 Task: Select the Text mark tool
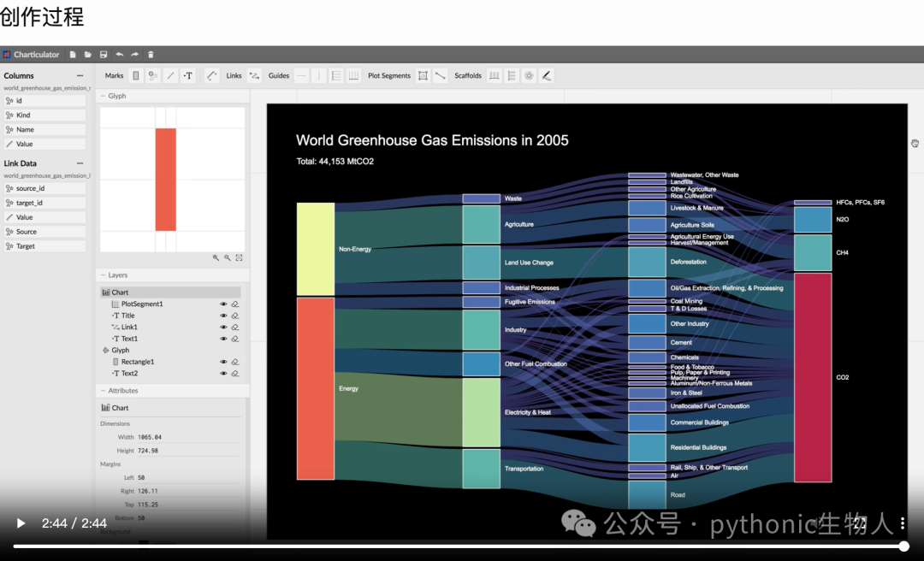pyautogui.click(x=188, y=75)
